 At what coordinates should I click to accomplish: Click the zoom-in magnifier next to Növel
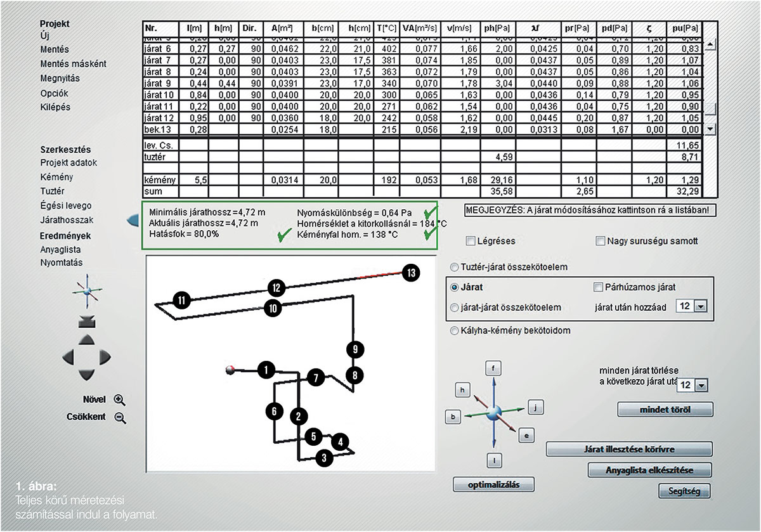click(x=119, y=399)
